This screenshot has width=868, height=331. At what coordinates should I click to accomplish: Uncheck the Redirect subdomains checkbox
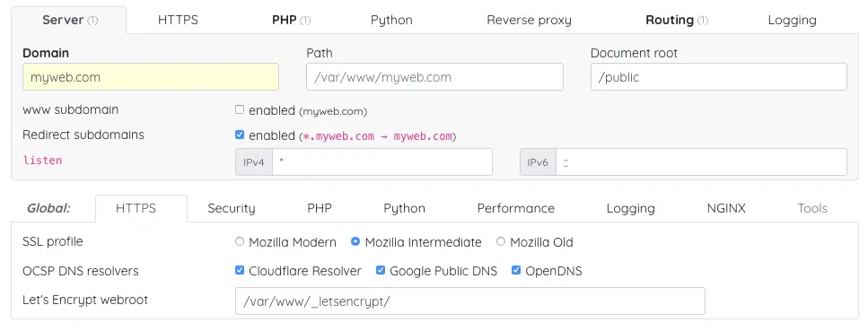tap(240, 135)
